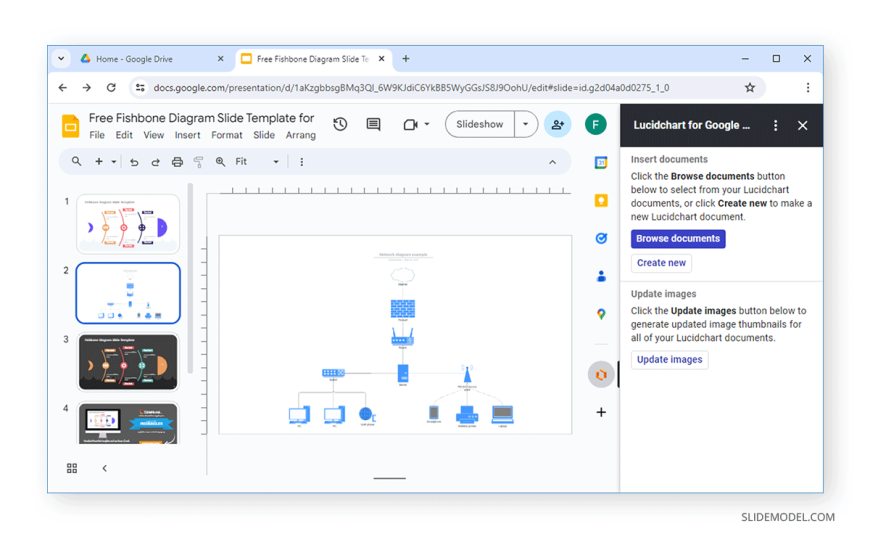Screen dimensions: 870x539
Task: Collapse the filmstrip with left chevron
Action: click(x=104, y=468)
